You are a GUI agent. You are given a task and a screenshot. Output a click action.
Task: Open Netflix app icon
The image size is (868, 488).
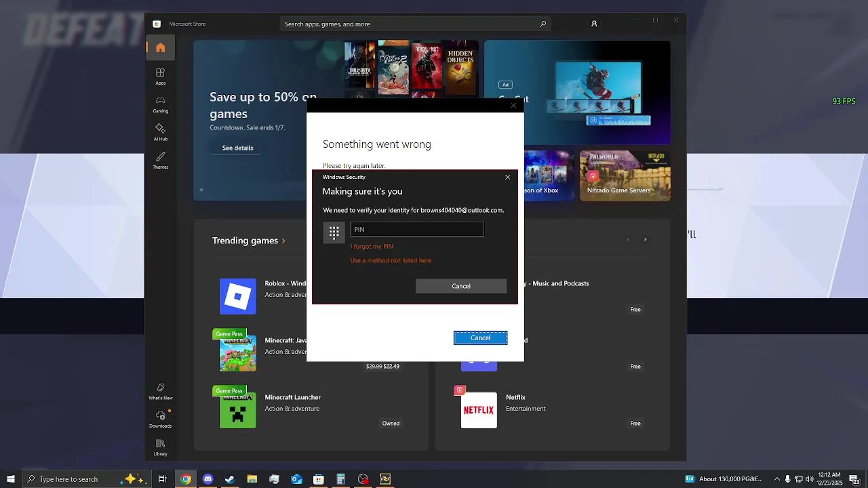(x=479, y=410)
